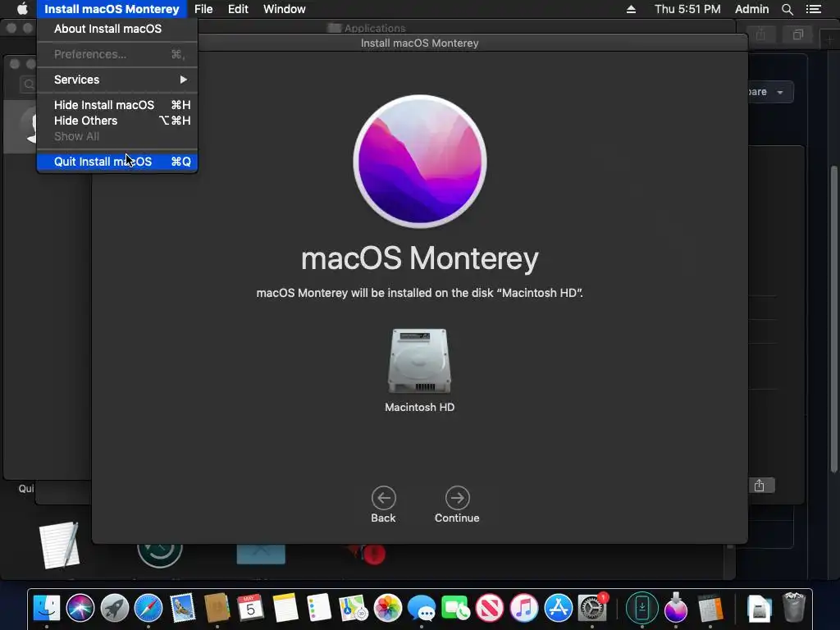Screen dimensions: 840x630
Task: Open FaceTime app in Dock
Action: 456,608
